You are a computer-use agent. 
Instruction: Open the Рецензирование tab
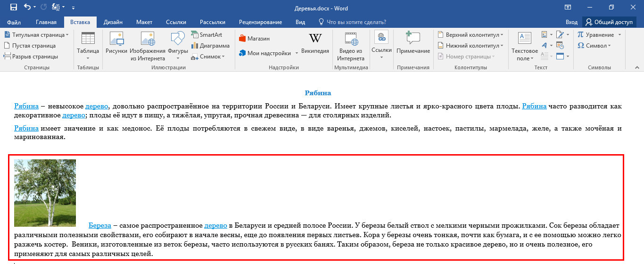click(260, 22)
